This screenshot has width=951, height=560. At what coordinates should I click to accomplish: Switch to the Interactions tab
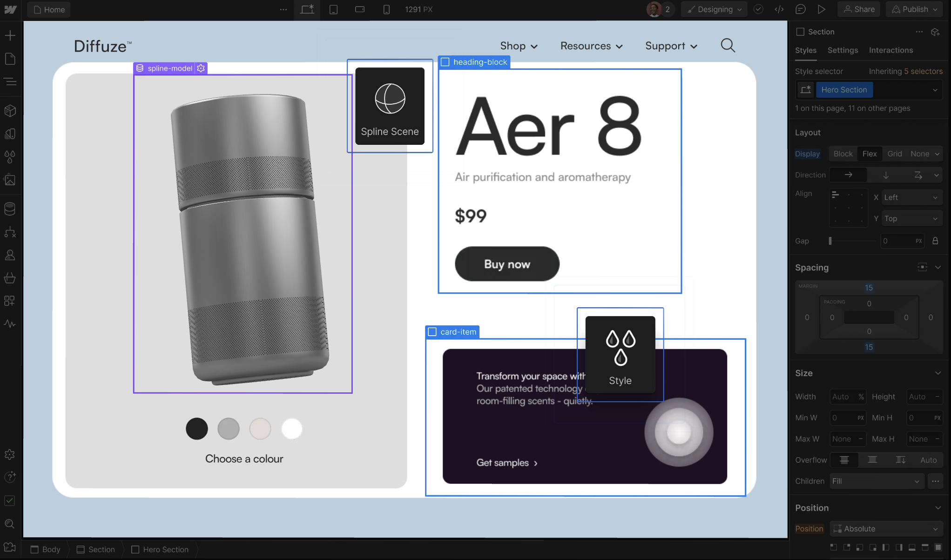tap(890, 50)
